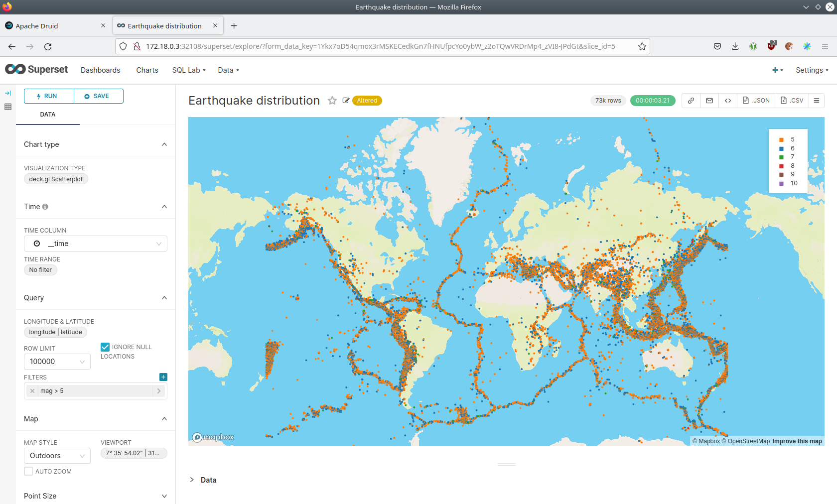
Task: Open the dataset table icon in sidebar
Action: [8, 107]
